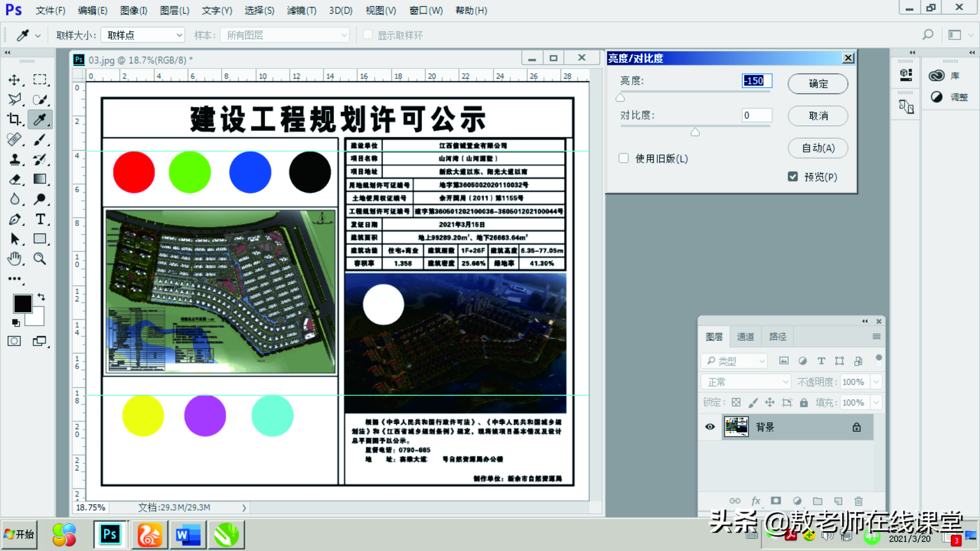Select the Crop tool

[15, 119]
